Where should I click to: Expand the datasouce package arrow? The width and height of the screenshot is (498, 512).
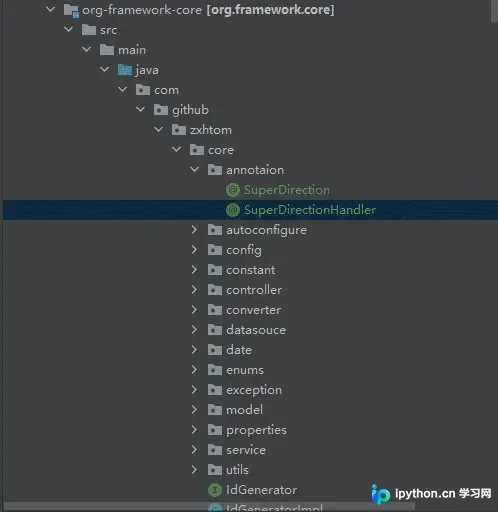click(x=195, y=330)
